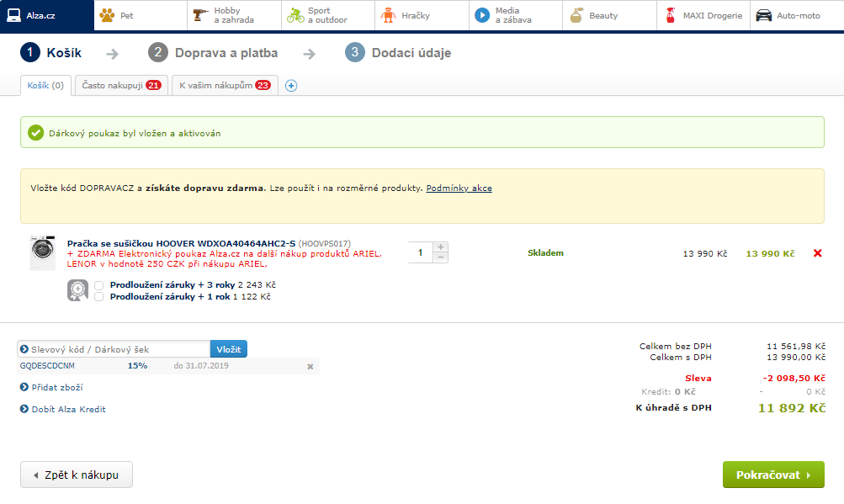
Task: Increase product quantity with plus stepper
Action: (440, 247)
